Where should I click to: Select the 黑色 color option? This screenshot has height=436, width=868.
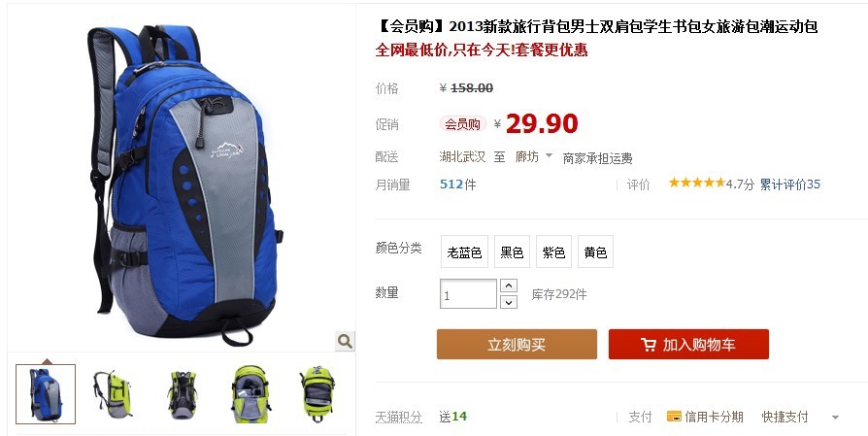(512, 252)
